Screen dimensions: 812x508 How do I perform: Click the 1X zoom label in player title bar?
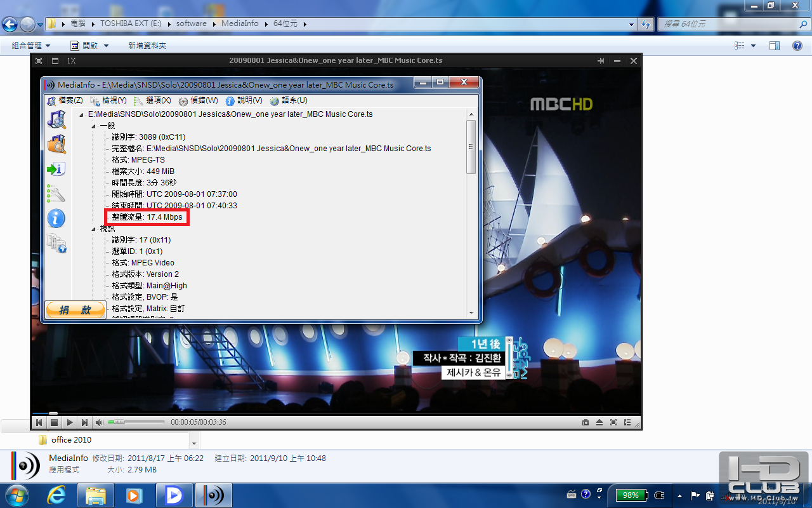[x=72, y=61]
